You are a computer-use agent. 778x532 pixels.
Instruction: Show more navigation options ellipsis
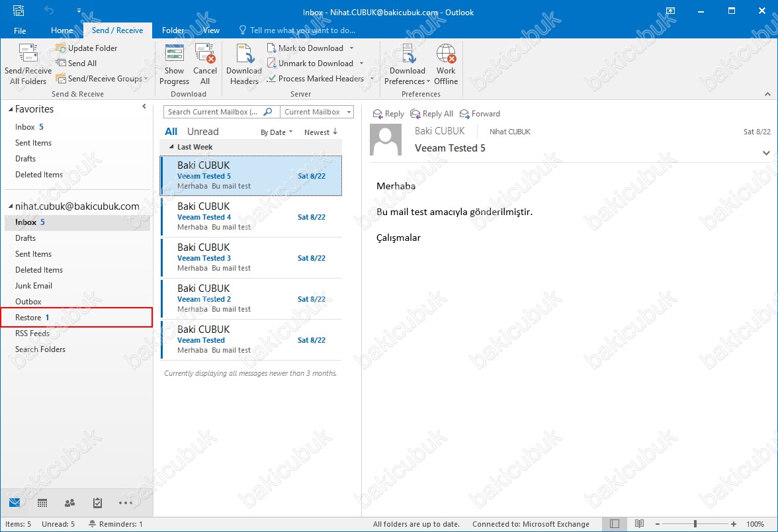126,503
